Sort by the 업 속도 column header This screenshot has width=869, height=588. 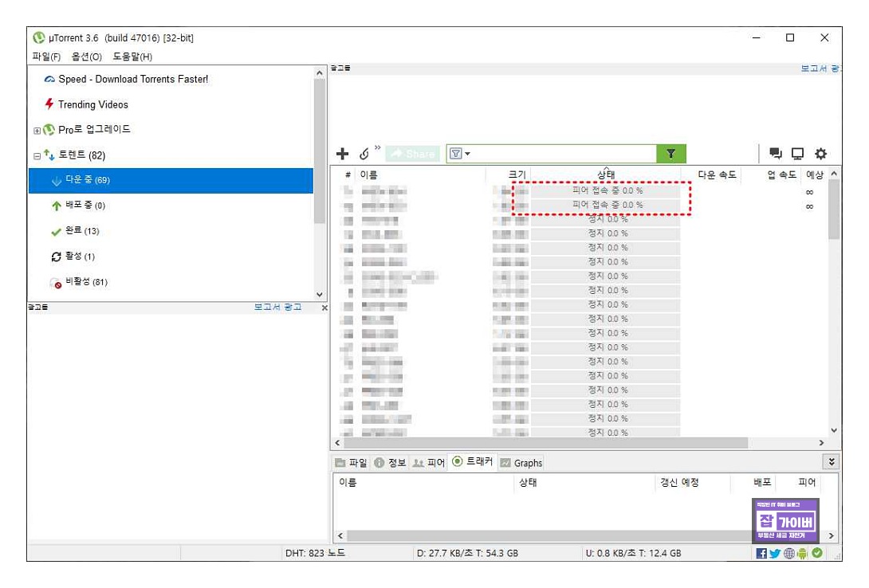[781, 175]
